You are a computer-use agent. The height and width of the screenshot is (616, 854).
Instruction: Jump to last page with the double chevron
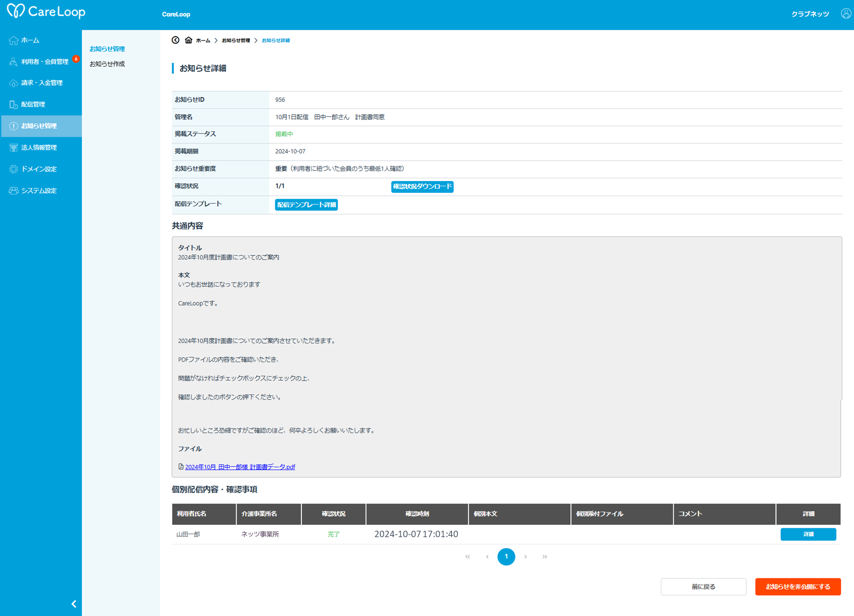tap(544, 556)
